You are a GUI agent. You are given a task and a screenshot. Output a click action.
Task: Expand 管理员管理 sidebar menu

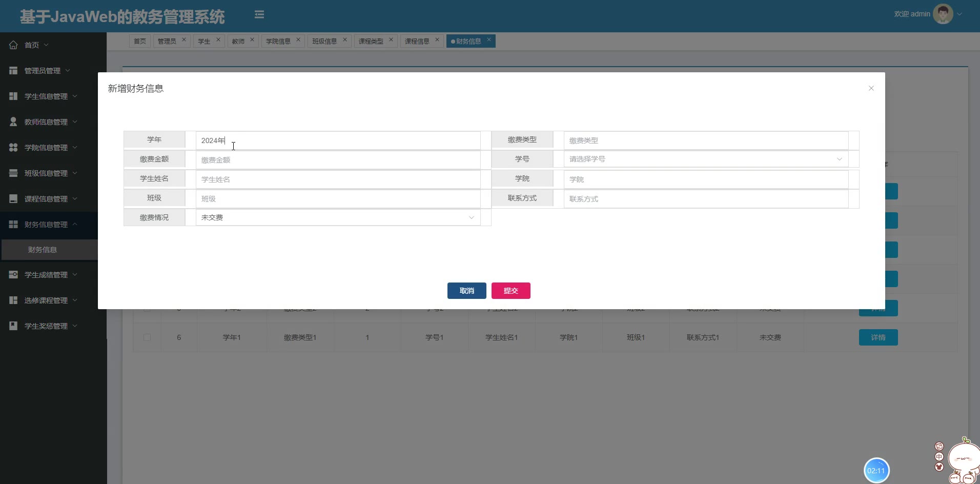coord(68,70)
